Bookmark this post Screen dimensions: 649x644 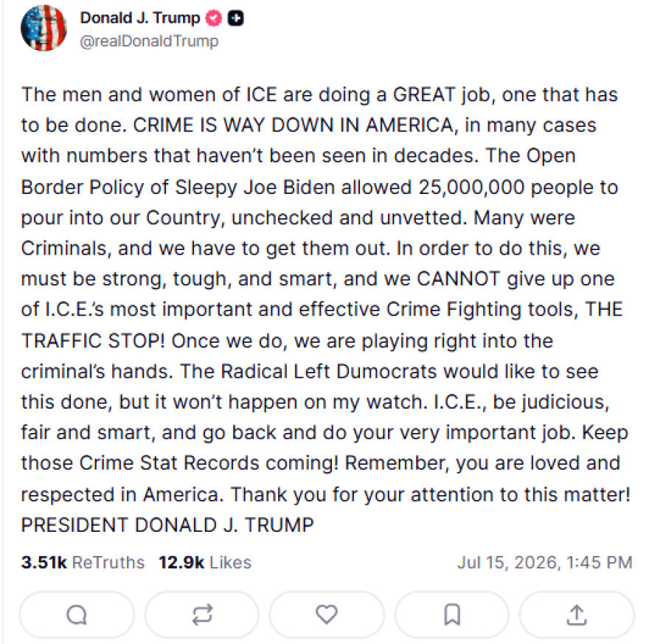click(452, 614)
